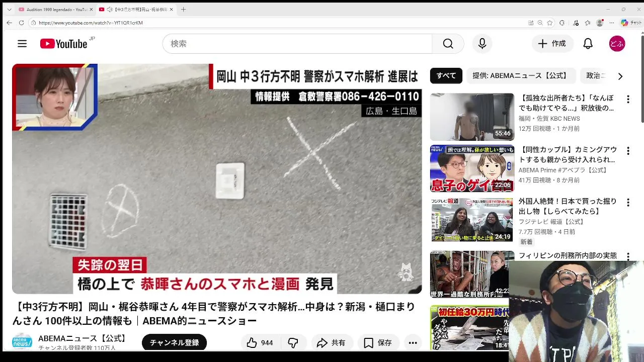Image resolution: width=644 pixels, height=362 pixels.
Task: Open the browser tab list chevron
Action: [9, 10]
